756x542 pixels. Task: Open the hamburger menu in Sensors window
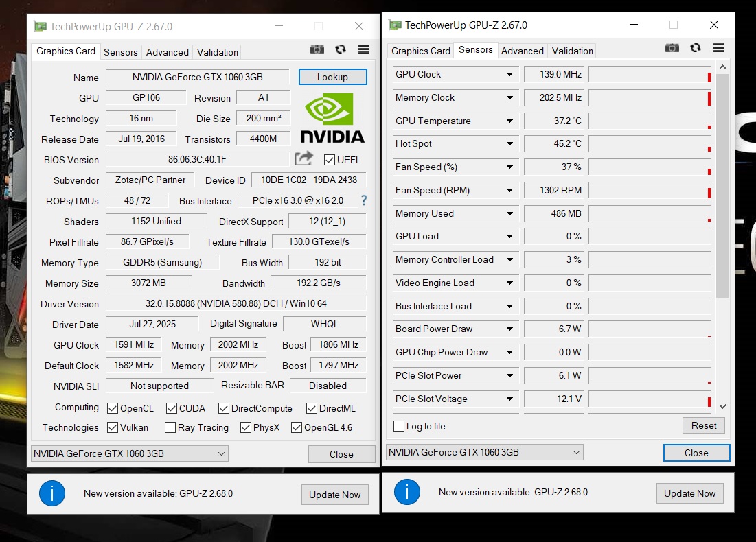pyautogui.click(x=719, y=48)
